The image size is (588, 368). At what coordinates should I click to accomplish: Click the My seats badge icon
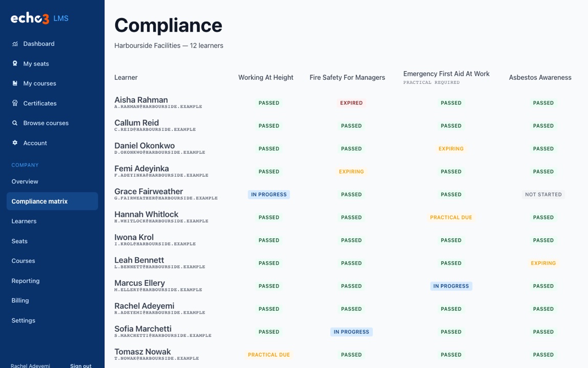15,64
